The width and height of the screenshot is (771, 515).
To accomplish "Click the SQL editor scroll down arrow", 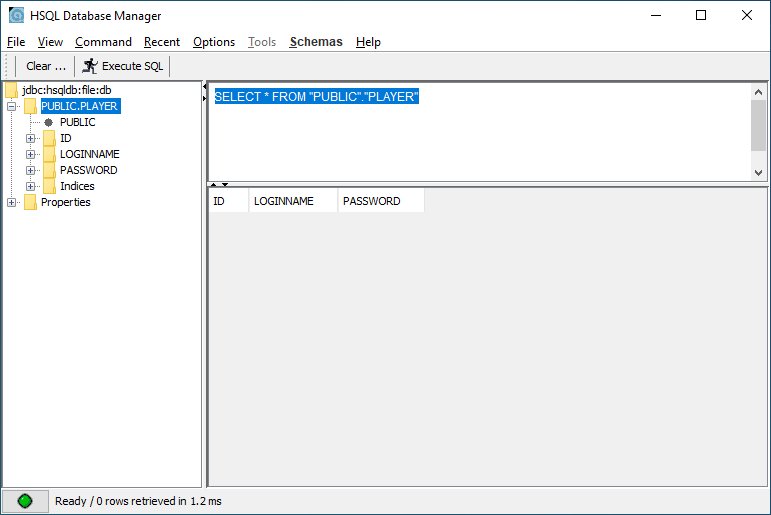I will point(759,172).
